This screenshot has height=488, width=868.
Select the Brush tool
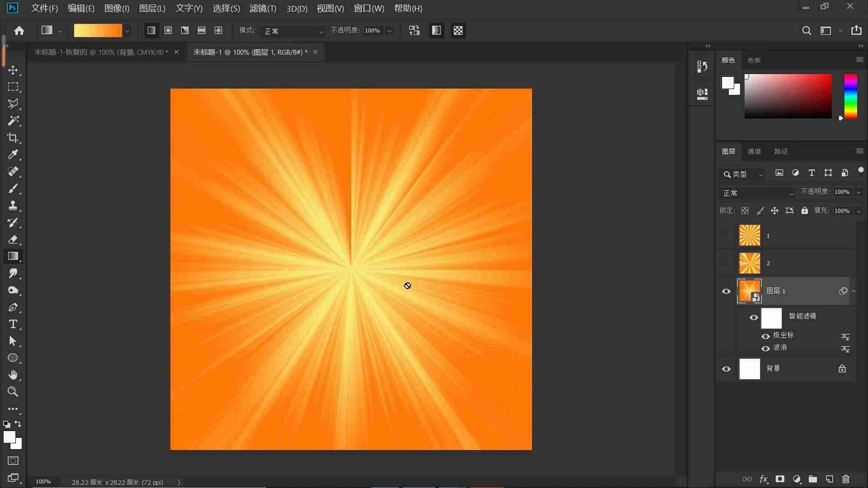tap(13, 188)
